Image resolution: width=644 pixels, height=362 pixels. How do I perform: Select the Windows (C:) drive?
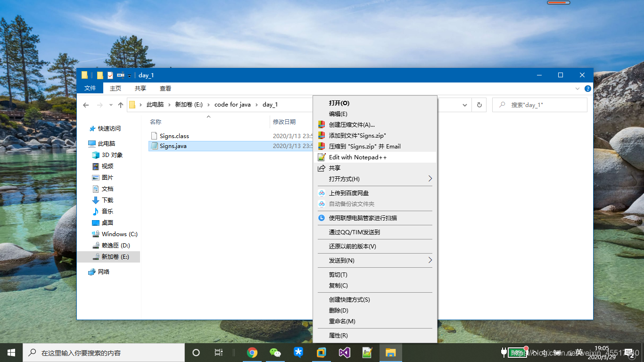120,234
